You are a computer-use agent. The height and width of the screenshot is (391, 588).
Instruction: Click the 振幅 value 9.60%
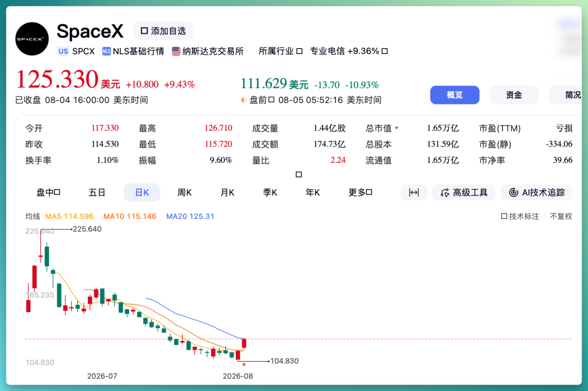pyautogui.click(x=221, y=160)
